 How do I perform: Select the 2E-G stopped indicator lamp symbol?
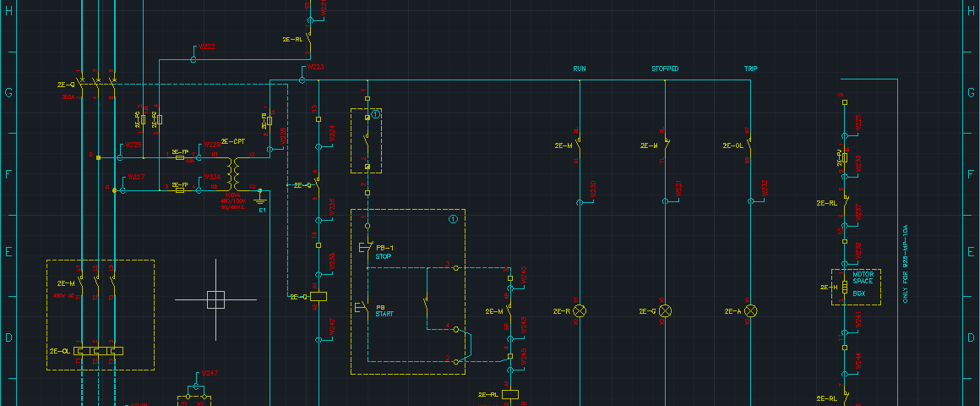pyautogui.click(x=665, y=311)
